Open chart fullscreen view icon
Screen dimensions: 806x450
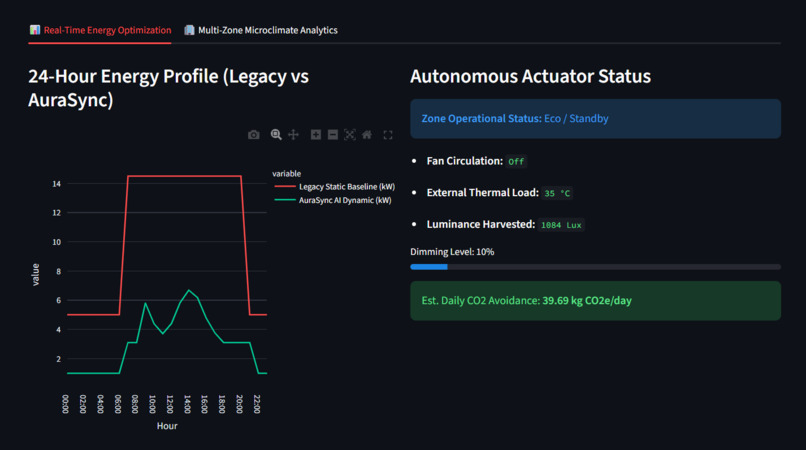coord(388,135)
